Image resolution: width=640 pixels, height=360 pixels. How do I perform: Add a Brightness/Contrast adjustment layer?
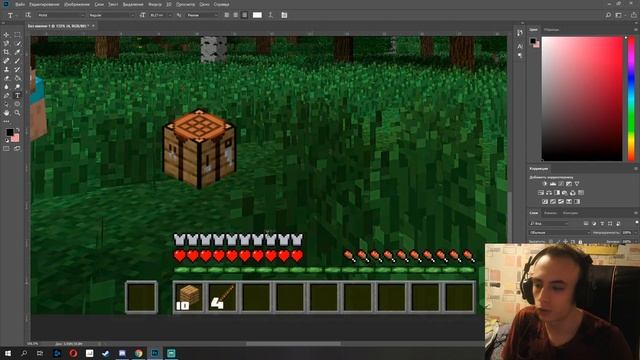(x=545, y=184)
